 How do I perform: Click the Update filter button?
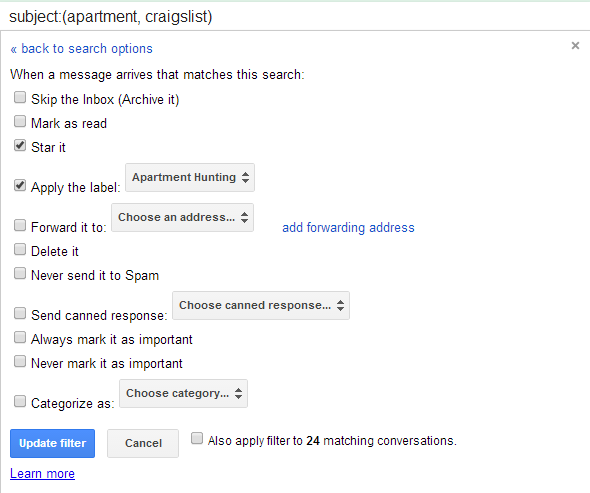[x=52, y=443]
